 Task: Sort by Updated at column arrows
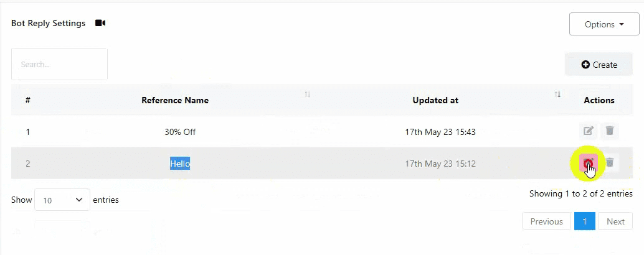(557, 95)
